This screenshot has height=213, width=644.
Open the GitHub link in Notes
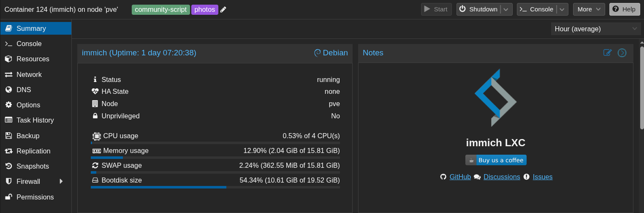(x=460, y=177)
